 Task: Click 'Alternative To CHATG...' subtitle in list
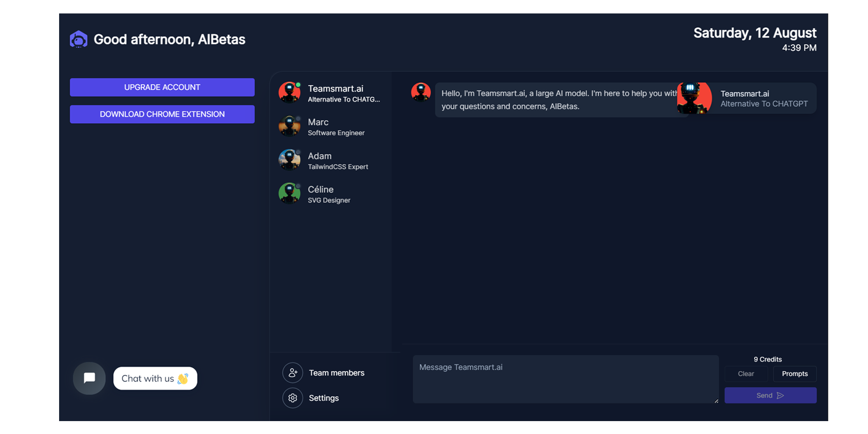point(344,99)
